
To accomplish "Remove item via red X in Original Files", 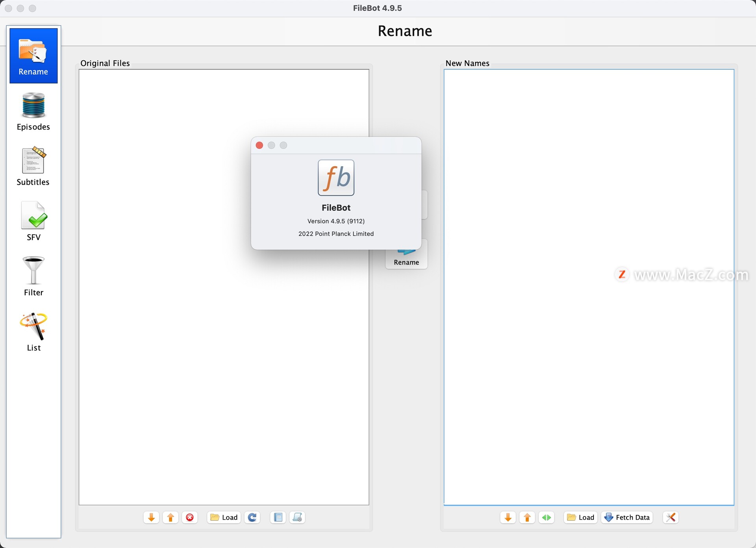I will [190, 517].
